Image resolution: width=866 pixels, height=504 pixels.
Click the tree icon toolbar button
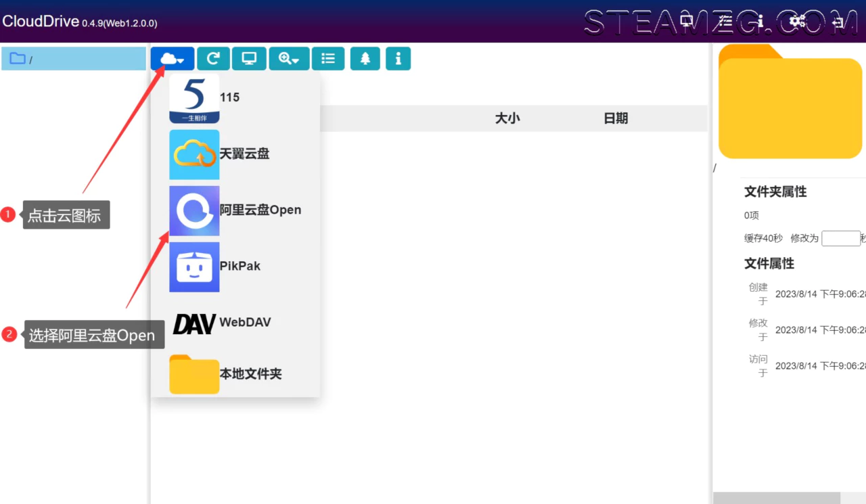tap(365, 59)
